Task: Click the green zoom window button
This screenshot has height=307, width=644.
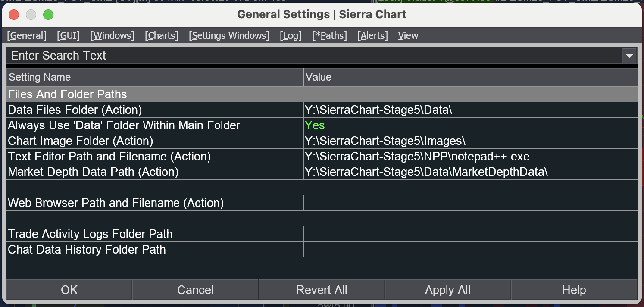Action: coord(48,15)
